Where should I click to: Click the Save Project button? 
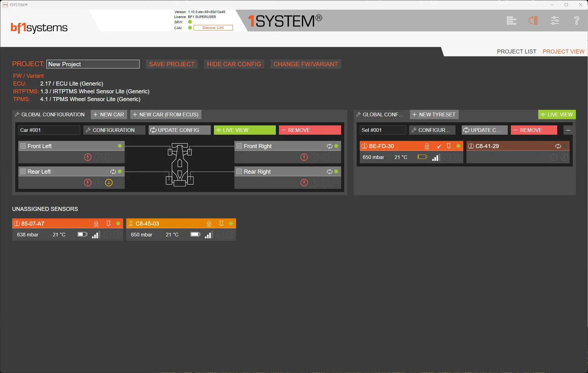[172, 64]
